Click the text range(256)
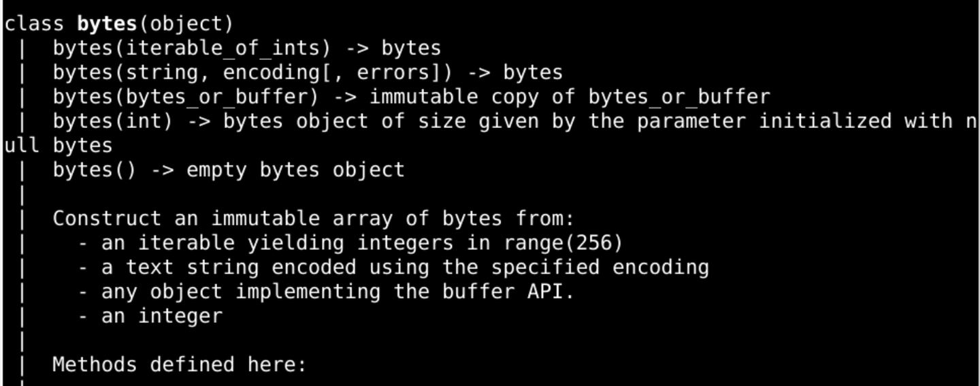This screenshot has height=386, width=980. tap(563, 243)
